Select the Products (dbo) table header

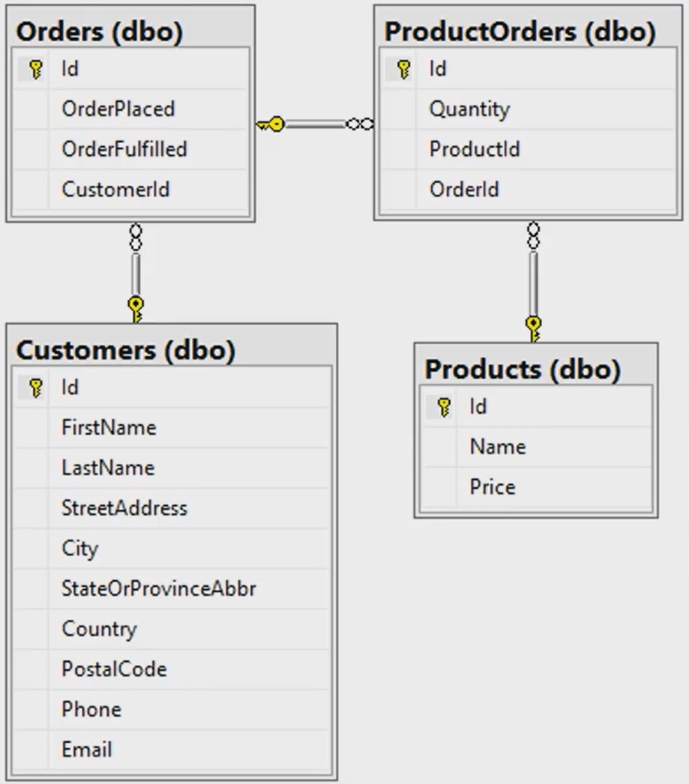coord(523,369)
